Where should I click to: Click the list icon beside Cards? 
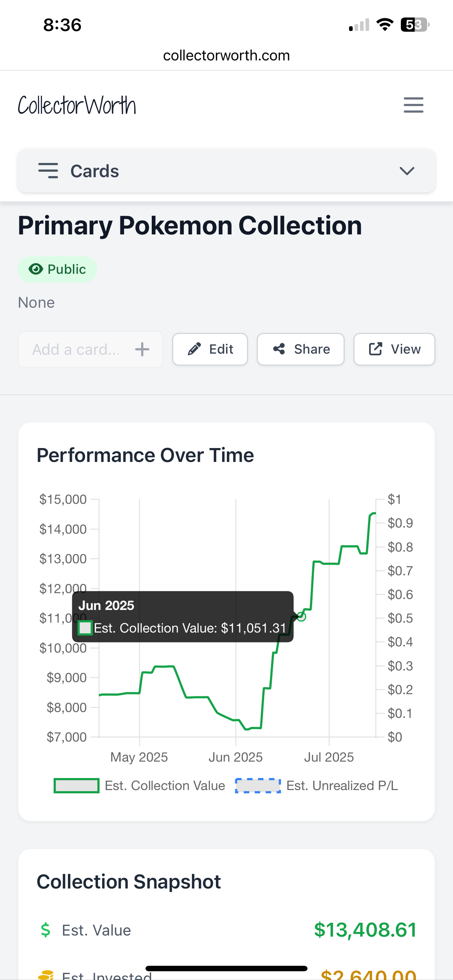pyautogui.click(x=49, y=171)
